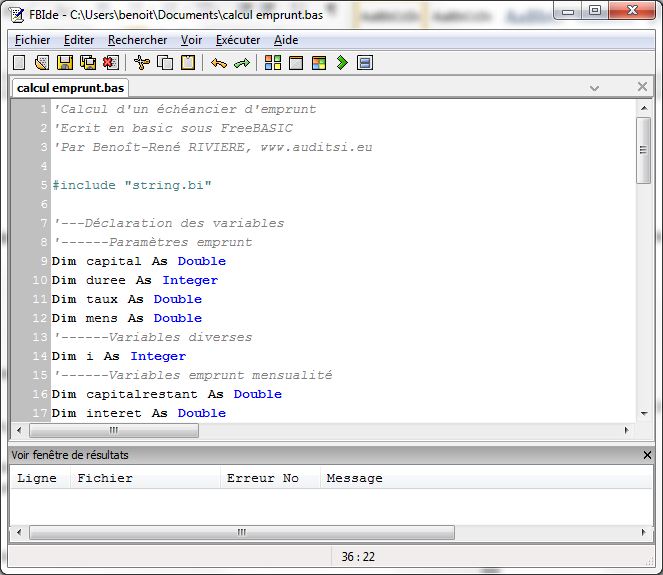Viewport: 663px width, 575px height.
Task: Select the calcul emprunt.bas tab
Action: coord(70,88)
